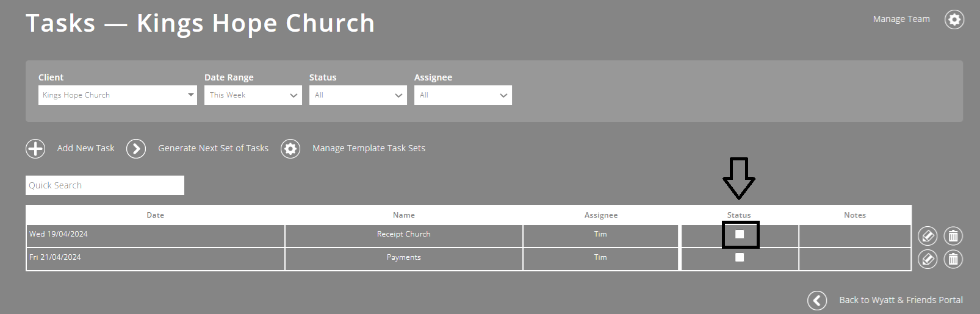Click the Notes cell for Payments
980x314 pixels.
click(x=855, y=259)
